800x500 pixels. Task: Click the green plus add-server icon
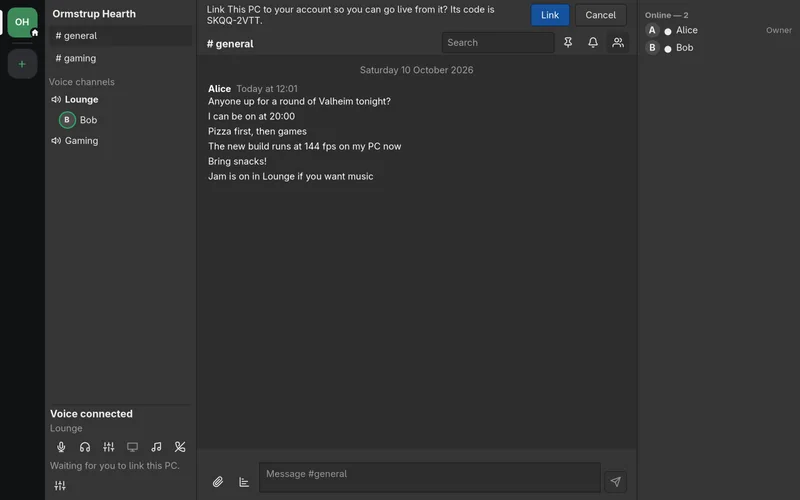click(22, 64)
